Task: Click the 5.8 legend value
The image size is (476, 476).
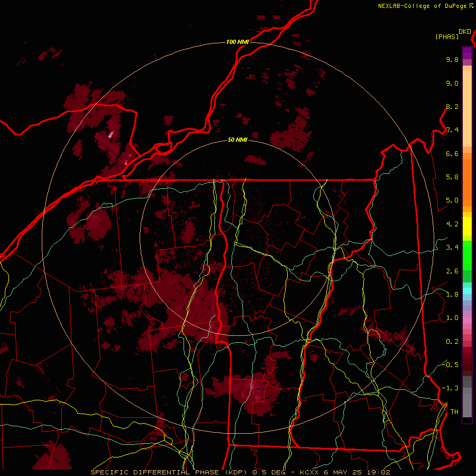Action: [452, 177]
